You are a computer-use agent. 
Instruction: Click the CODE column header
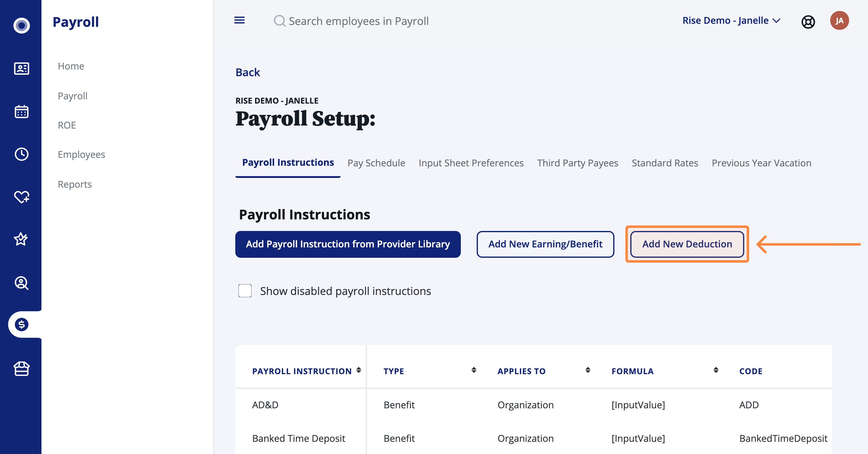750,371
